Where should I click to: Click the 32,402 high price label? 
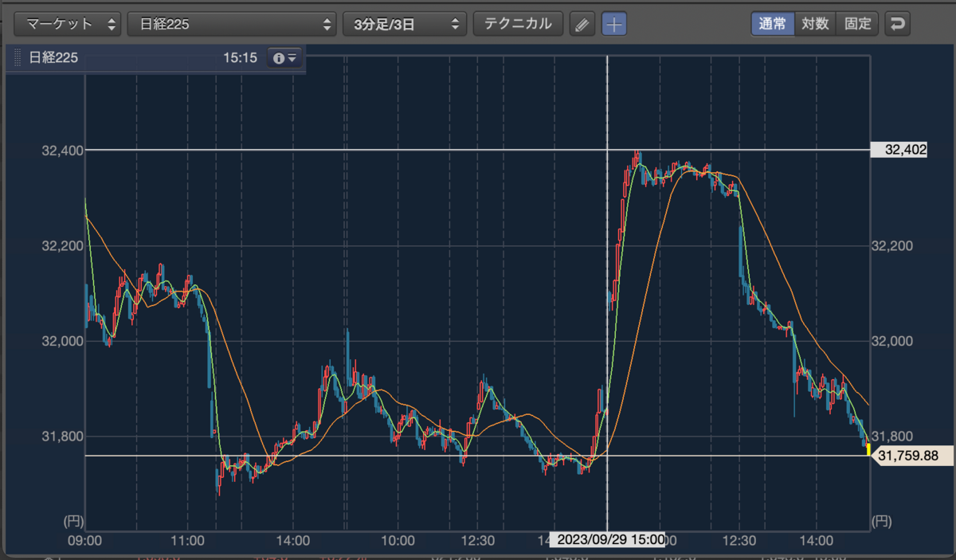click(x=899, y=150)
